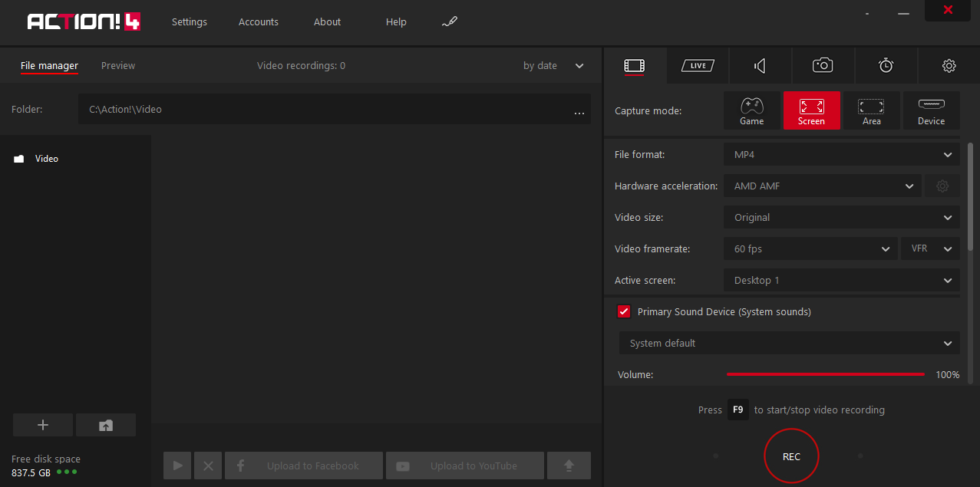The image size is (980, 487).
Task: Uncheck Primary Sound Device checkbox
Action: click(624, 311)
